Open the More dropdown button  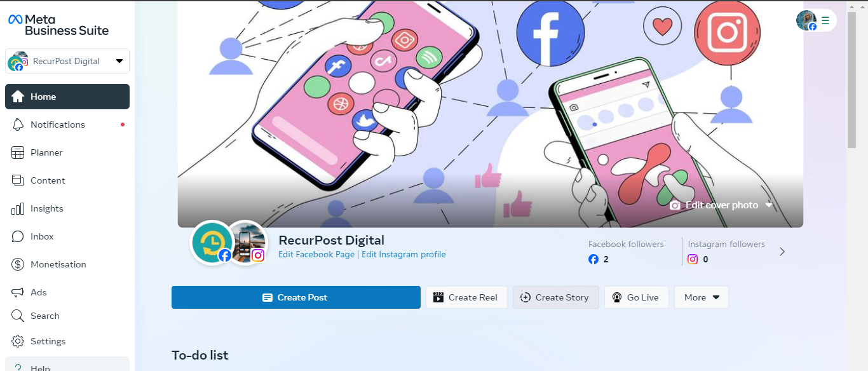[702, 297]
